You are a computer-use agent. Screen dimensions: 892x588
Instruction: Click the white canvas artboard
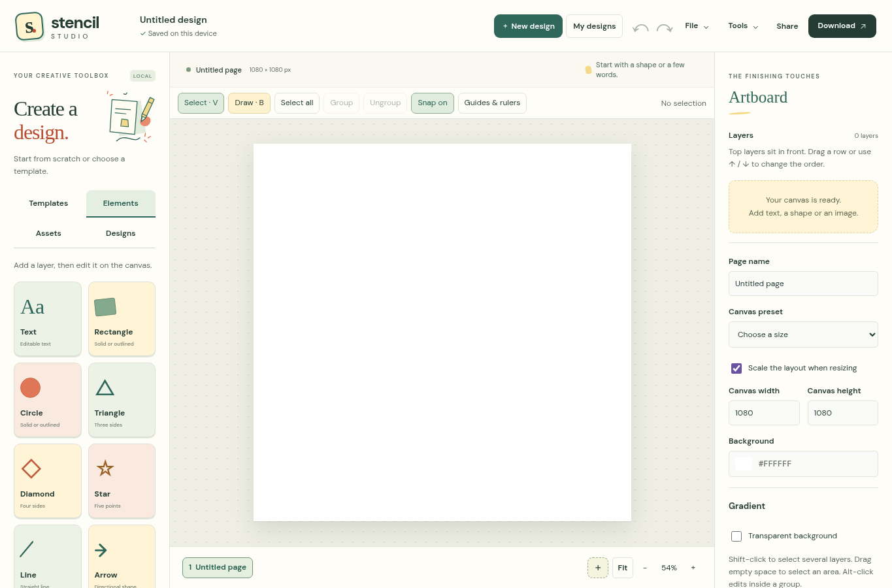pyautogui.click(x=442, y=333)
